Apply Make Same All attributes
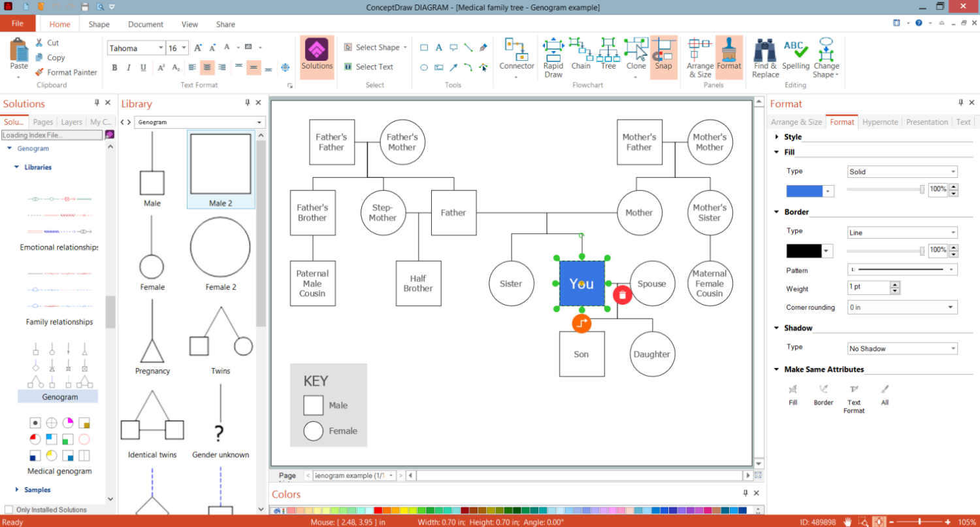 885,395
